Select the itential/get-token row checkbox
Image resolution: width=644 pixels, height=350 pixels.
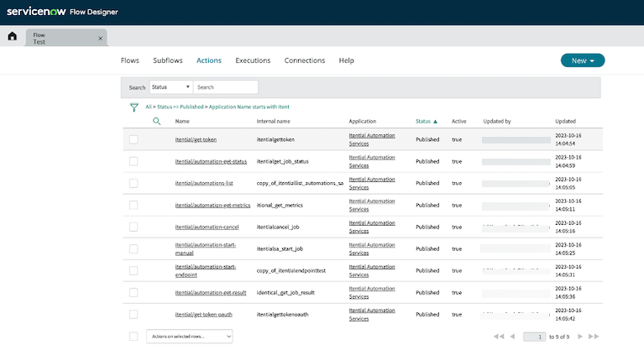134,139
